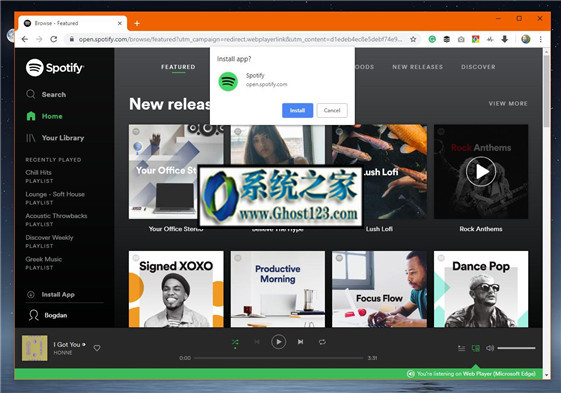
Task: Switch to the Featured tab
Action: point(178,67)
